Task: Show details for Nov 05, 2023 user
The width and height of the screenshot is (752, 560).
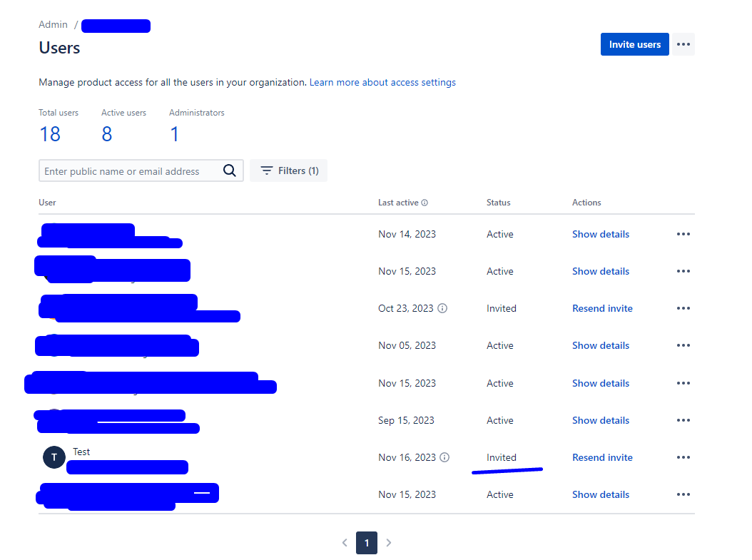Action: tap(601, 345)
